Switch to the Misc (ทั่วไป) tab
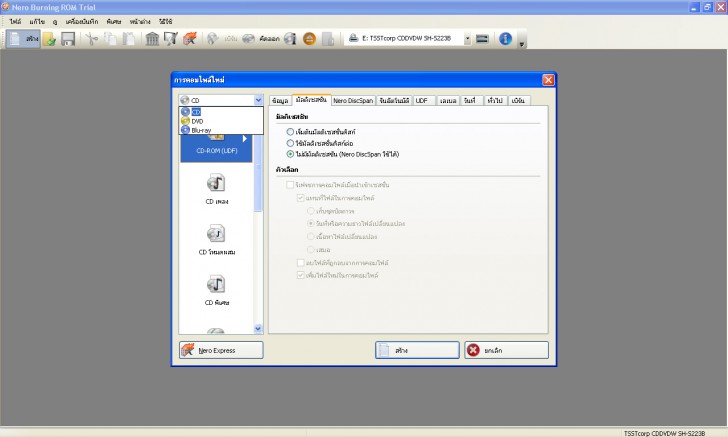This screenshot has width=728, height=437. coord(495,100)
